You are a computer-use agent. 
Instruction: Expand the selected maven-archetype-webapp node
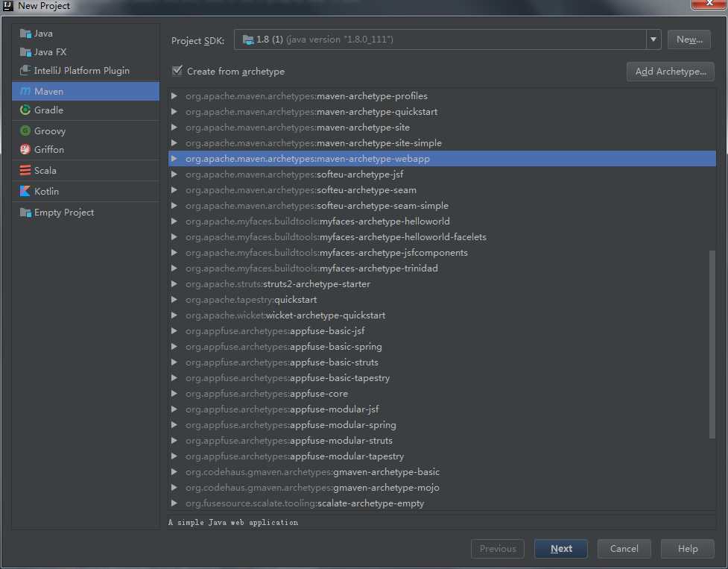coord(174,158)
